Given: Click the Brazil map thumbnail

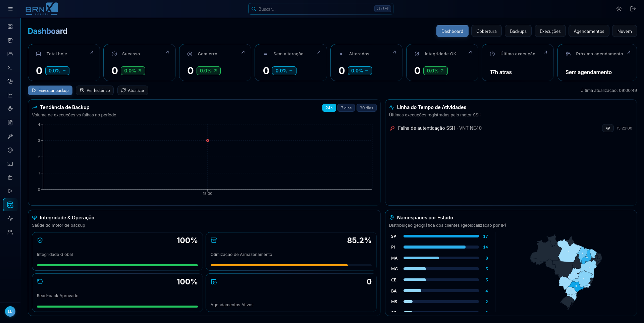Looking at the screenshot, I should pyautogui.click(x=566, y=272).
